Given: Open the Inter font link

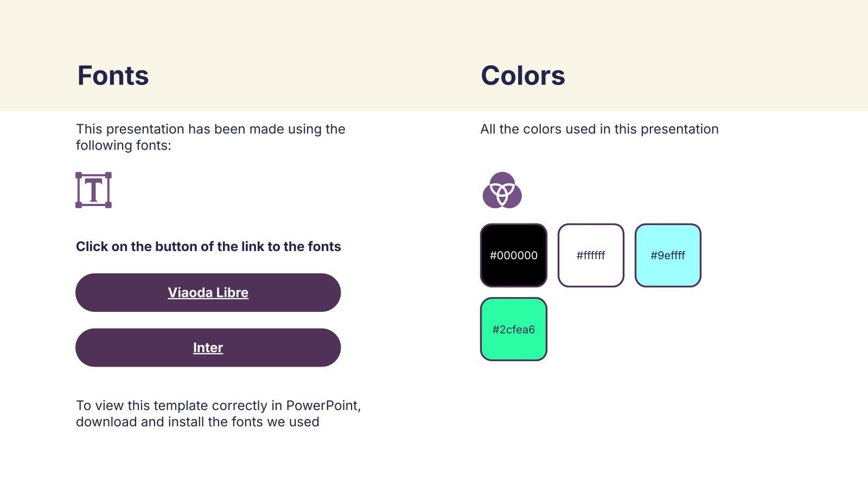Looking at the screenshot, I should [208, 348].
